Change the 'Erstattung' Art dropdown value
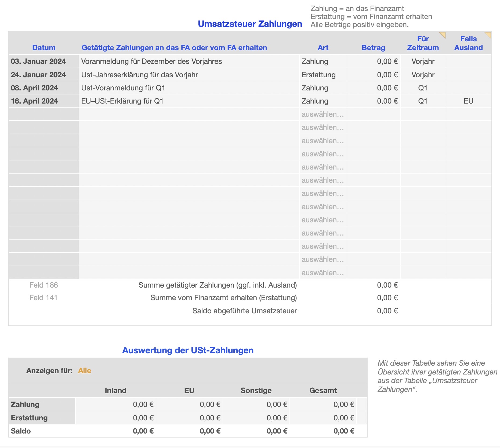This screenshot has height=448, width=500. click(323, 75)
